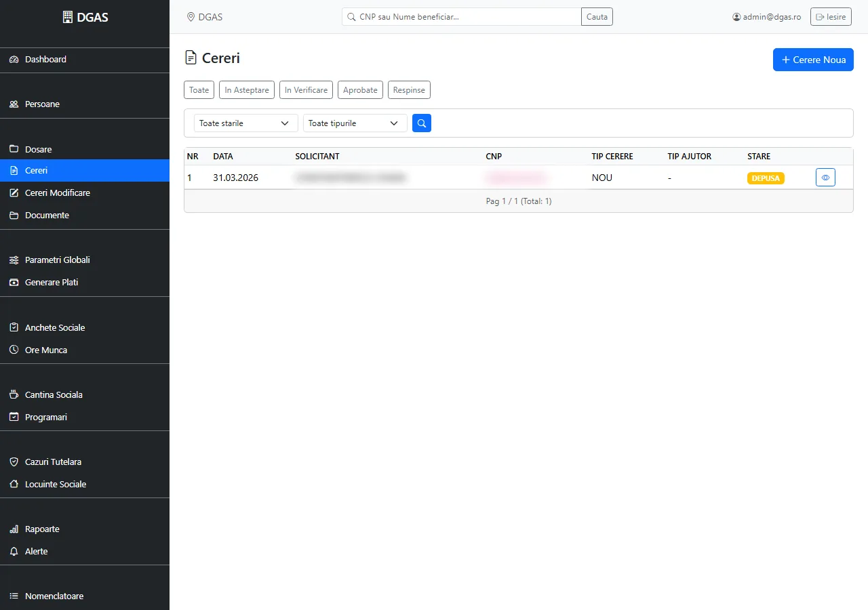868x610 pixels.
Task: Select the Respinse filter tab
Action: (409, 90)
